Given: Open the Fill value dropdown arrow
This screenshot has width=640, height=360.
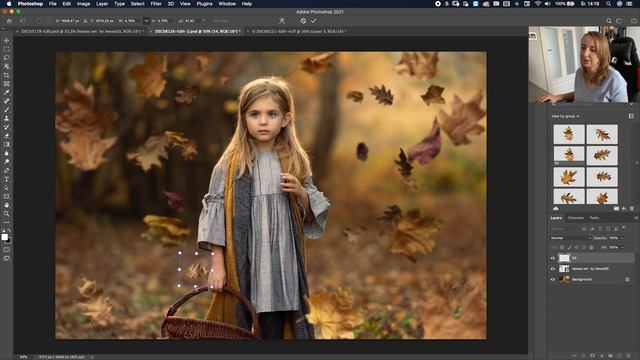Looking at the screenshot, I should coord(622,247).
